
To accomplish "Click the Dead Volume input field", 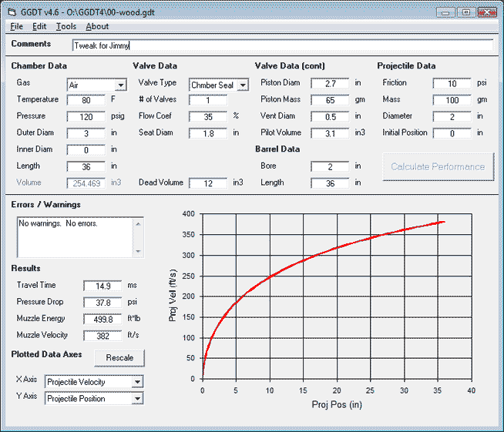I will (207, 183).
